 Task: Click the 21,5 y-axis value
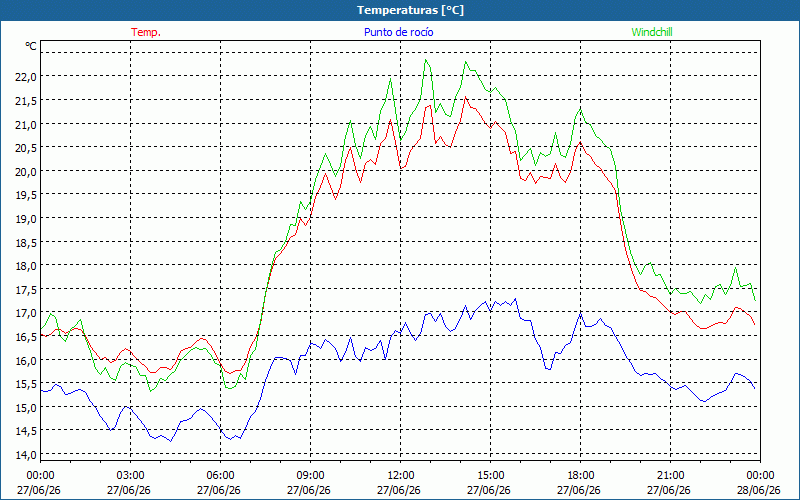coord(26,101)
